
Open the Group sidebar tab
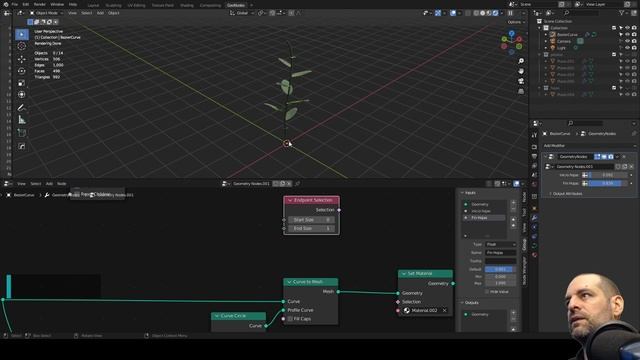pos(524,244)
